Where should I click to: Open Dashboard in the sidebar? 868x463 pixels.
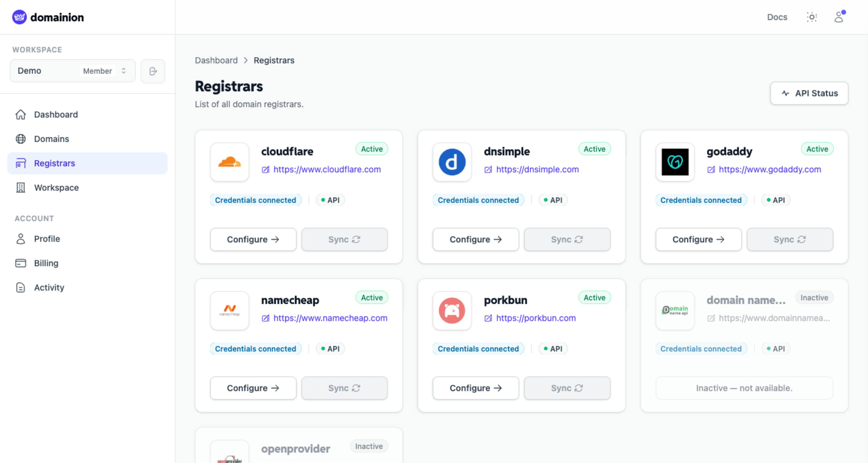click(x=87, y=115)
